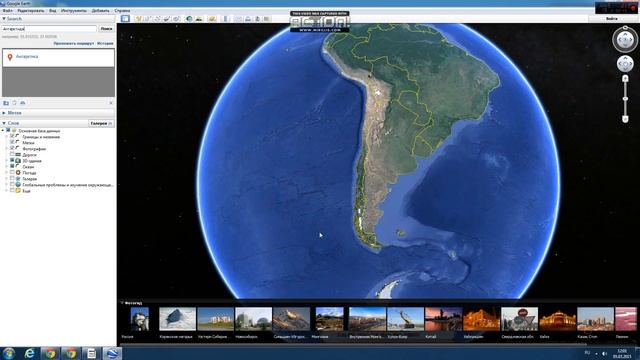Zoom out with the minus button
This screenshot has width=640, height=360.
coord(625,119)
